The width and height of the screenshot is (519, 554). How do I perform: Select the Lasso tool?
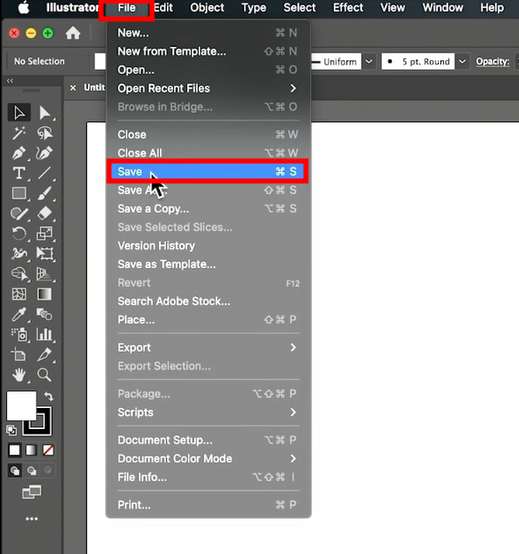click(x=45, y=133)
